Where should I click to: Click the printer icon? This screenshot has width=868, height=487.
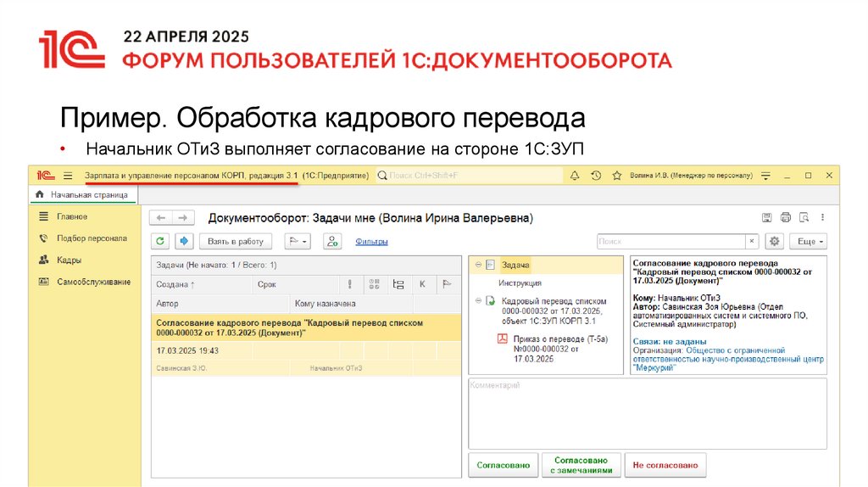point(786,218)
